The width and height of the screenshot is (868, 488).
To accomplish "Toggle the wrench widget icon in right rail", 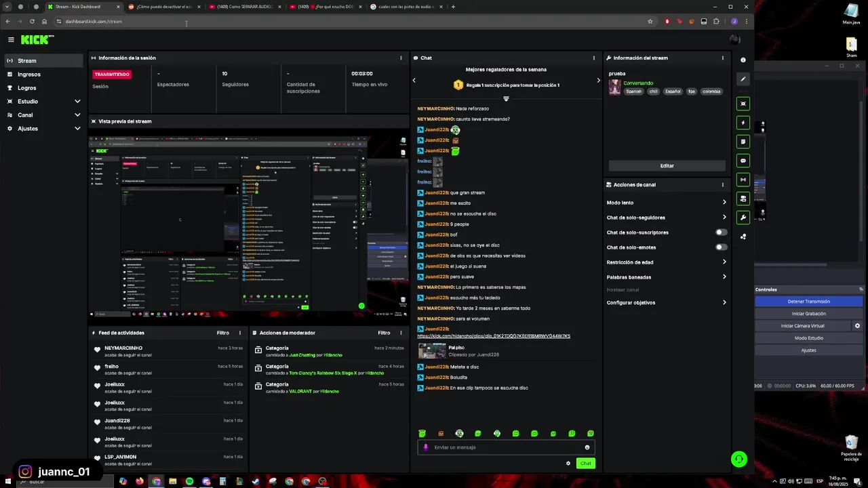I will click(743, 218).
